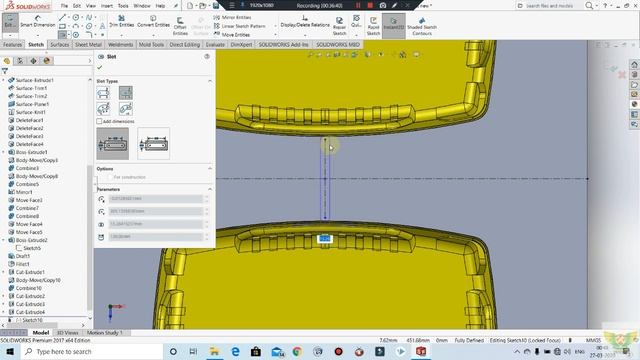The width and height of the screenshot is (640, 360).
Task: Open the Direct Editing tab
Action: click(184, 44)
